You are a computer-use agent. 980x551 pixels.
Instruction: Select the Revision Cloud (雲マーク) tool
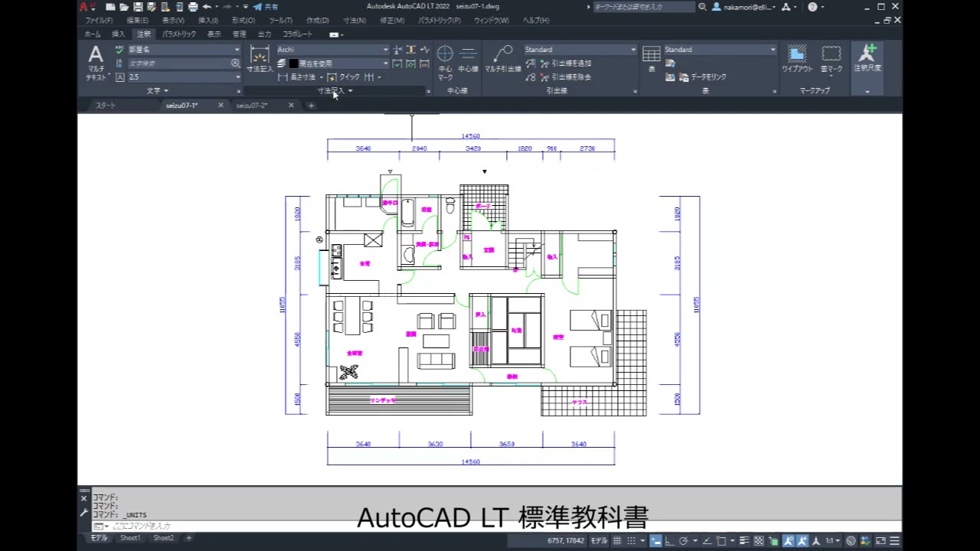click(x=831, y=60)
